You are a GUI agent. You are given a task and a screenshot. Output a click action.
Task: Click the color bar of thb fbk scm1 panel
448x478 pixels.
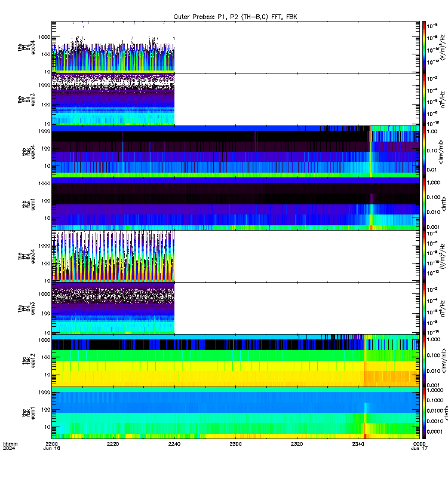[424, 204]
